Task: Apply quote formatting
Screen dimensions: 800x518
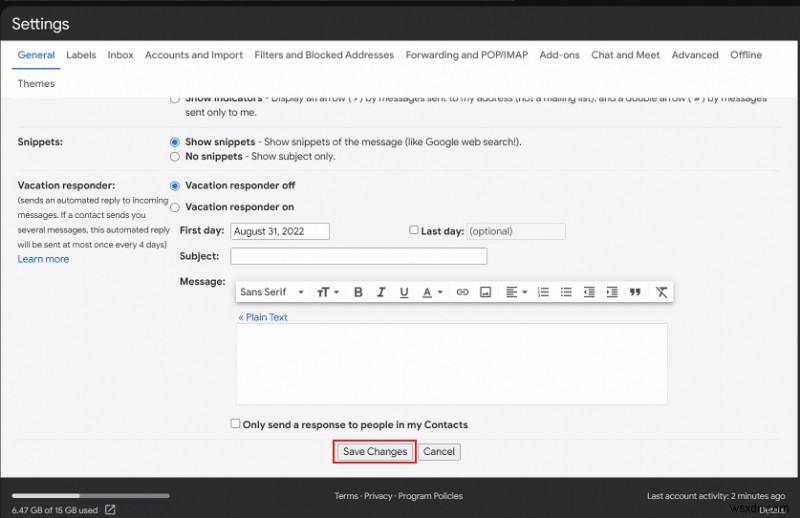Action: (x=635, y=292)
